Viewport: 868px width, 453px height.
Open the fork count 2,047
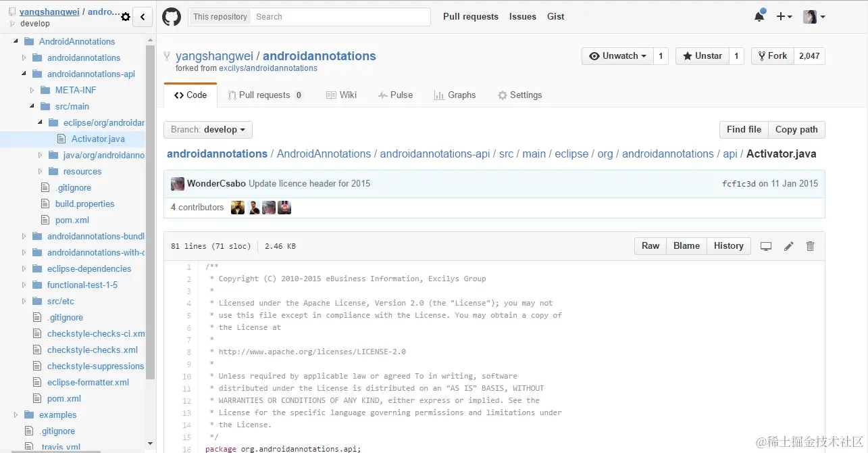pyautogui.click(x=809, y=56)
